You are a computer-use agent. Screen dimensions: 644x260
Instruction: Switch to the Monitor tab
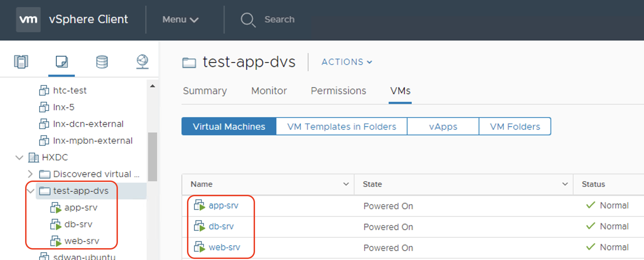[x=269, y=91]
